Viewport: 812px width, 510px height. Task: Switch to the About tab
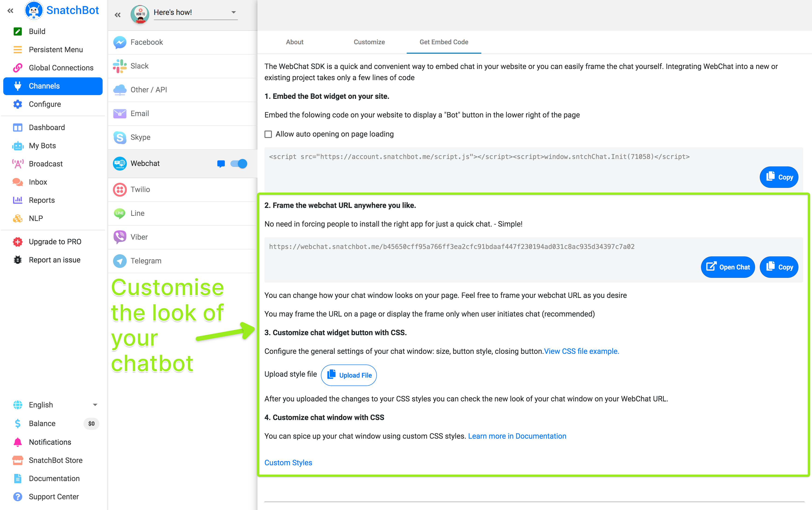click(x=294, y=42)
